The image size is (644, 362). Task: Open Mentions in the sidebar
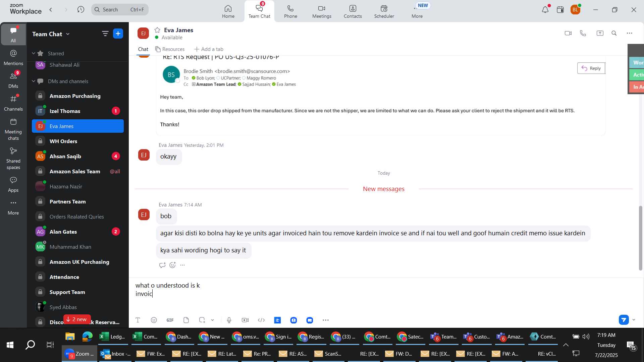coord(13,57)
